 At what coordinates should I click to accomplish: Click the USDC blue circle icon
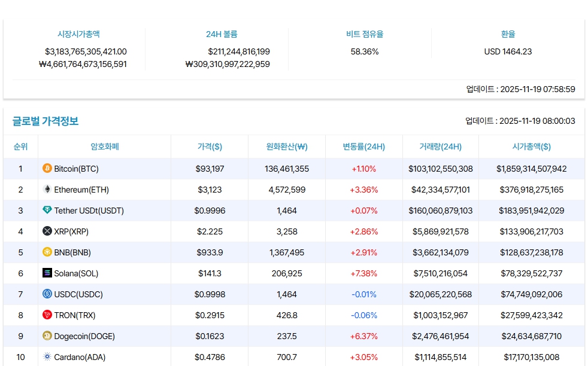point(47,294)
